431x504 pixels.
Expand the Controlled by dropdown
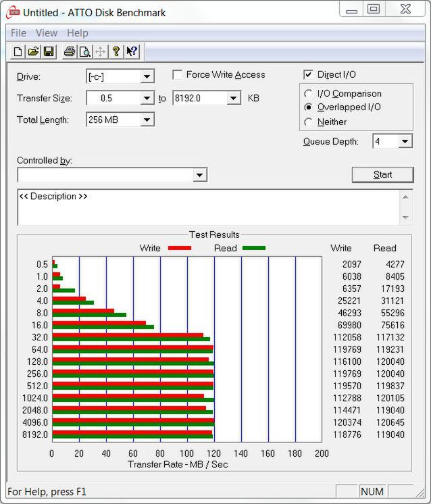[199, 175]
